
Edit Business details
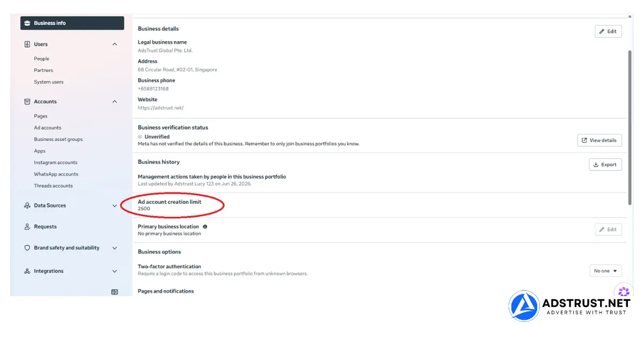608,32
